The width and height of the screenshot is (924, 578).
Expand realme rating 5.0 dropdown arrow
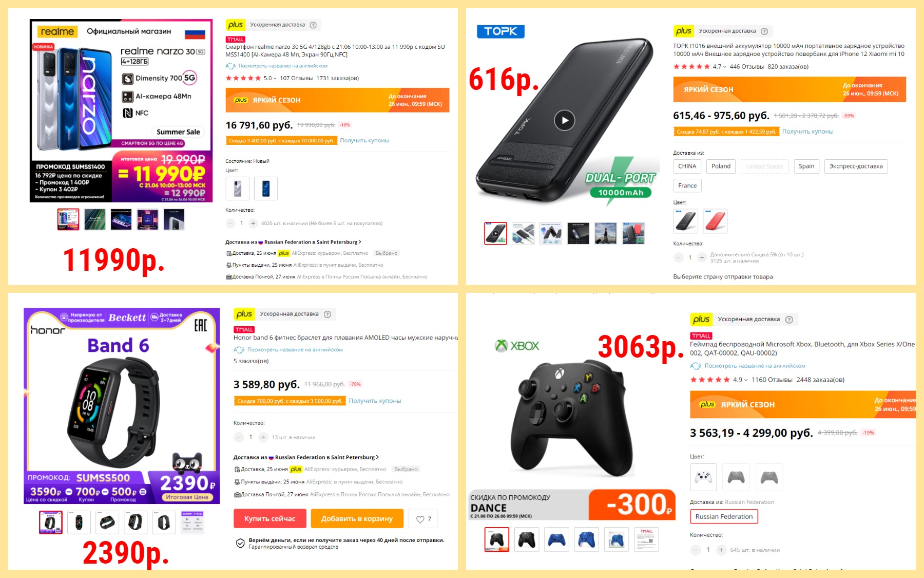(275, 79)
